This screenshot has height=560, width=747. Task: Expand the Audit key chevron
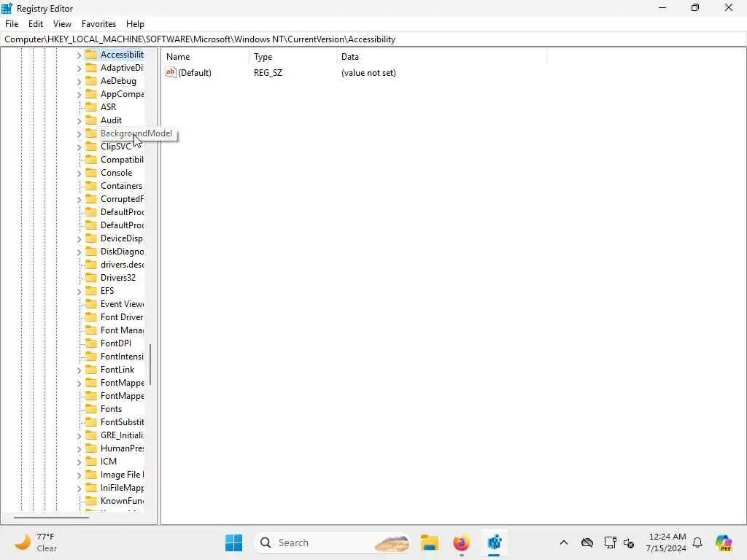79,121
